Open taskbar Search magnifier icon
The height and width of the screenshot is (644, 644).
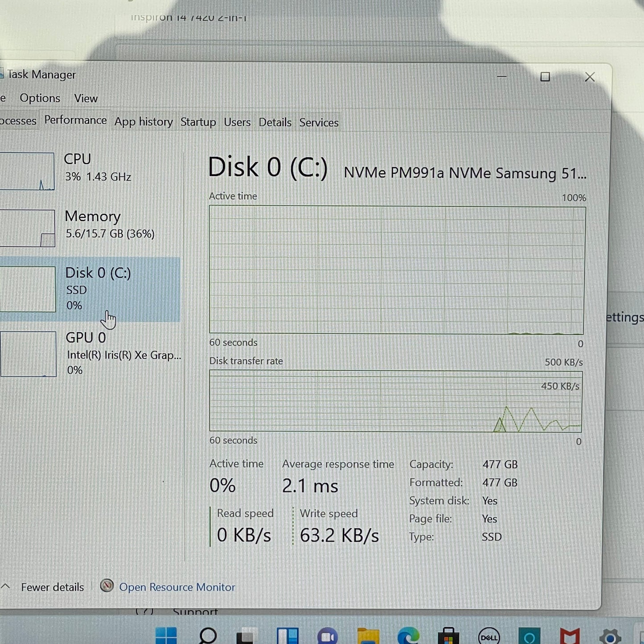pos(208,636)
